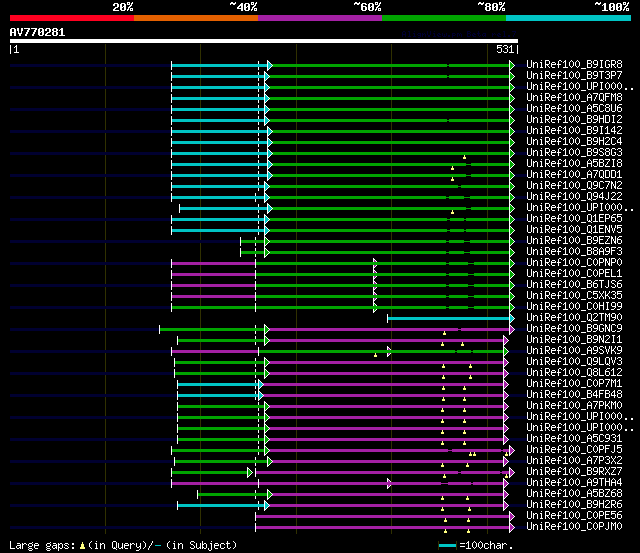Click the purple alignment bar for C0PE56
The height and width of the screenshot is (553, 640).
click(383, 517)
